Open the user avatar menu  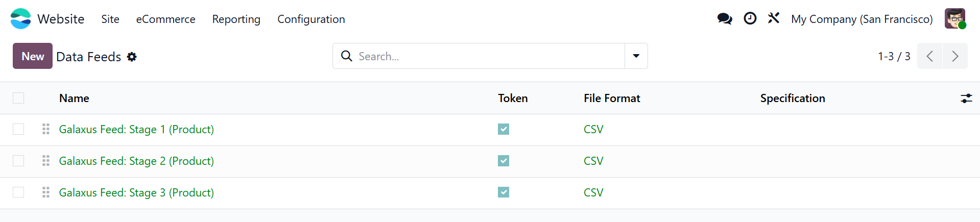(x=955, y=19)
